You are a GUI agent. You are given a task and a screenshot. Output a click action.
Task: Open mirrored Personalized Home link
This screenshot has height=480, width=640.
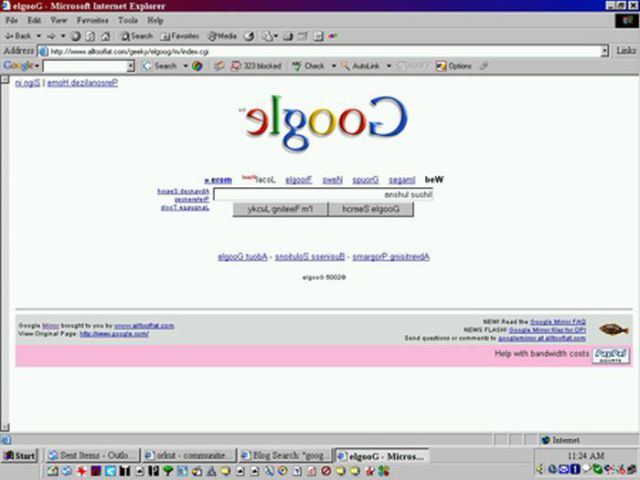click(82, 83)
